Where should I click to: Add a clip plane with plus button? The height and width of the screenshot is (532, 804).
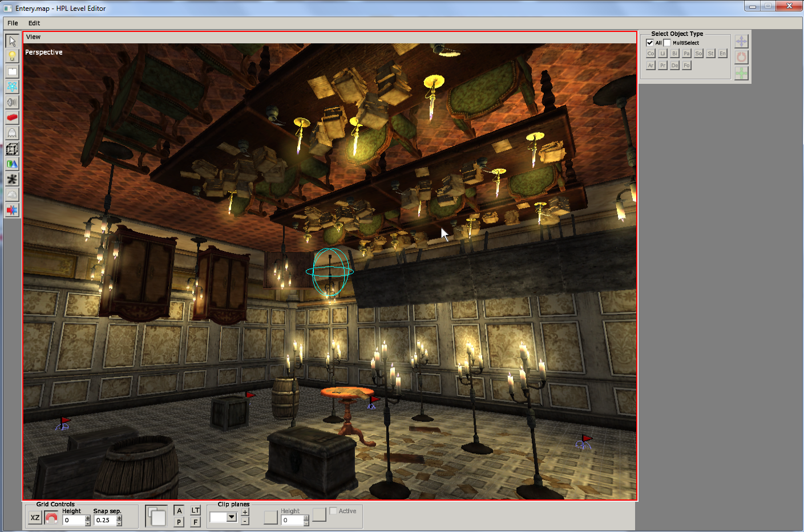pyautogui.click(x=245, y=512)
